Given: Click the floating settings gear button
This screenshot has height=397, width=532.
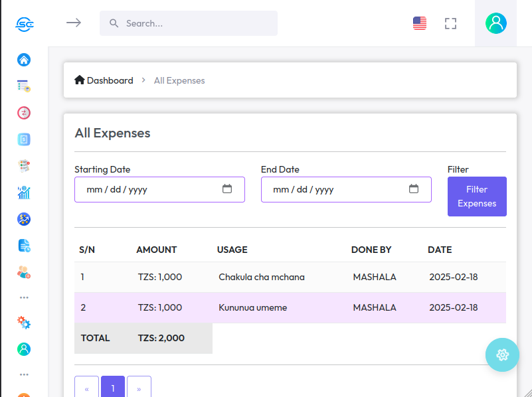Looking at the screenshot, I should coord(502,355).
